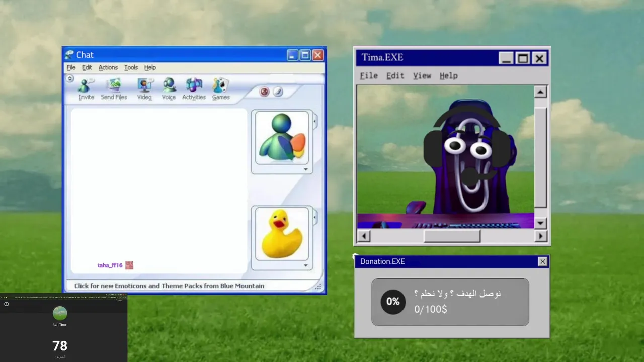644x362 pixels.
Task: Open the File menu in Chat window
Action: point(71,67)
